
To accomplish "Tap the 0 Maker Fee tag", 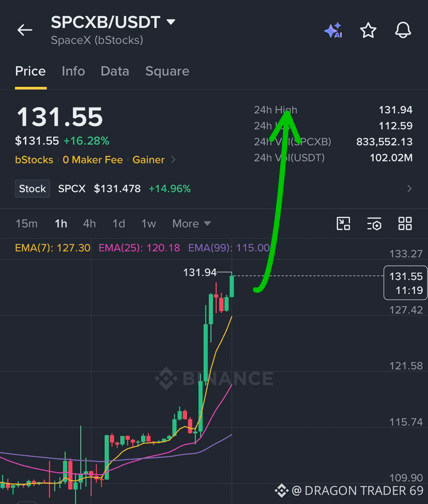I will 93,160.
